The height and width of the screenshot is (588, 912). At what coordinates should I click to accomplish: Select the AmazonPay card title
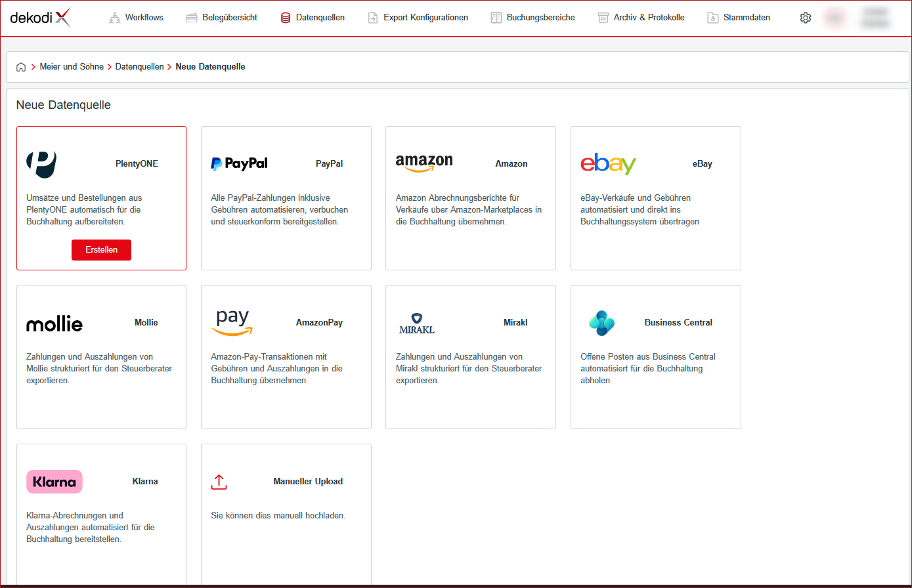coord(319,323)
